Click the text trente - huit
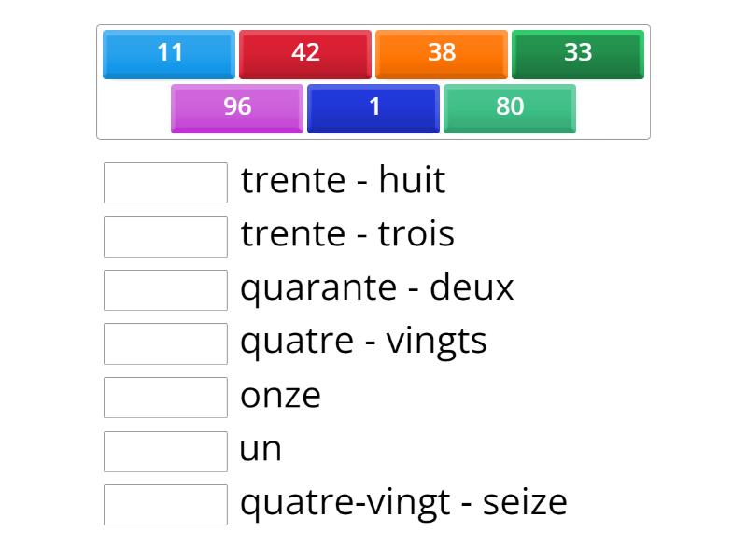This screenshot has width=747, height=560. tap(343, 180)
